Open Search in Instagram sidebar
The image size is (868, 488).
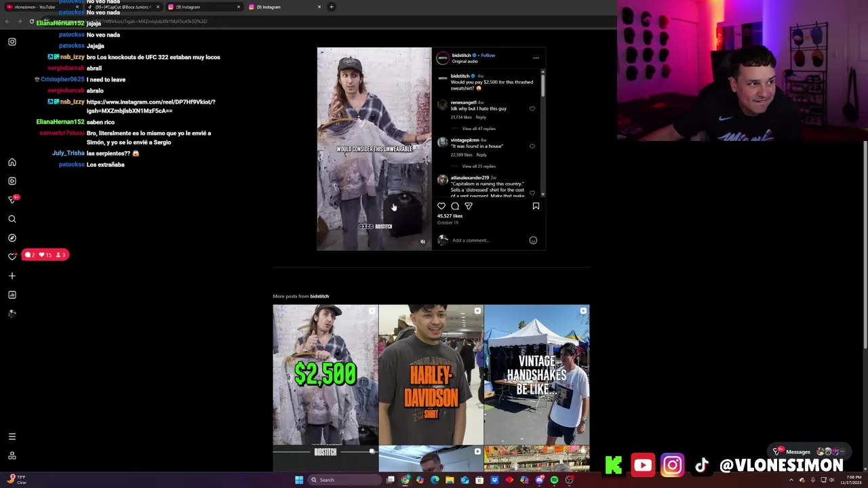12,219
